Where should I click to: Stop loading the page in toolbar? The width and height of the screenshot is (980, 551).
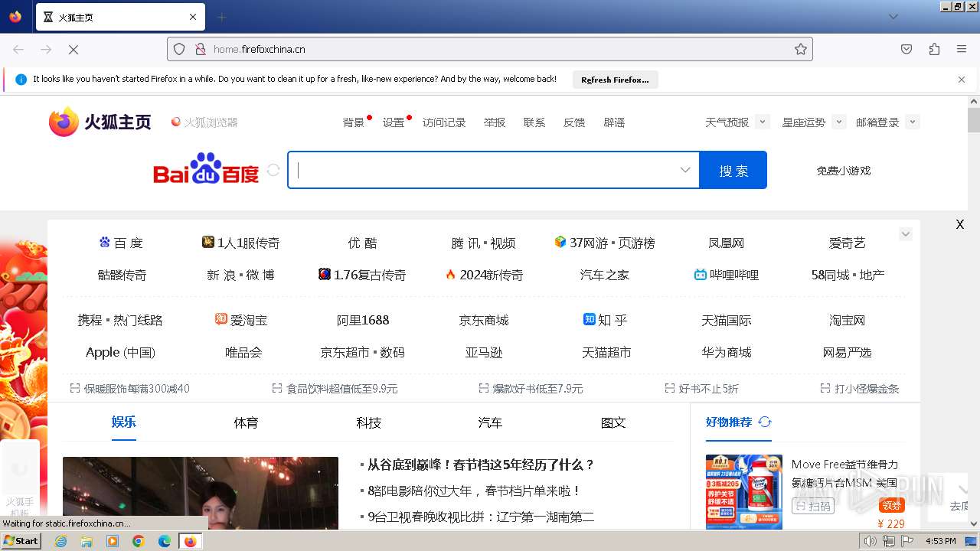(73, 49)
